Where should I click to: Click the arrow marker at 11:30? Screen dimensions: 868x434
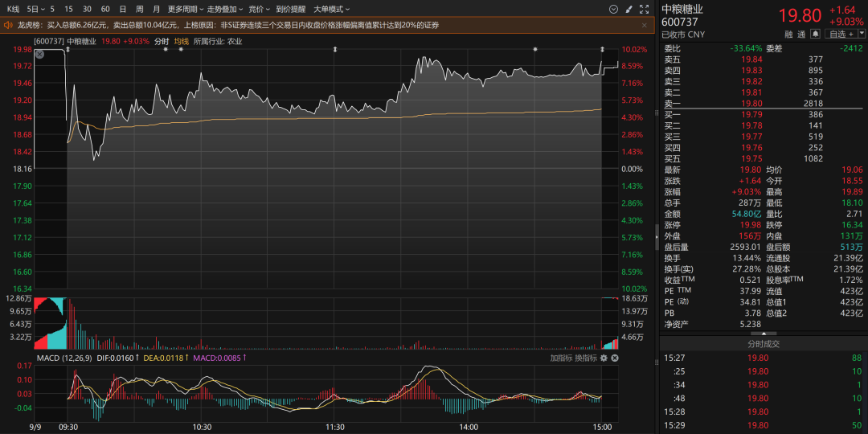pos(335,50)
